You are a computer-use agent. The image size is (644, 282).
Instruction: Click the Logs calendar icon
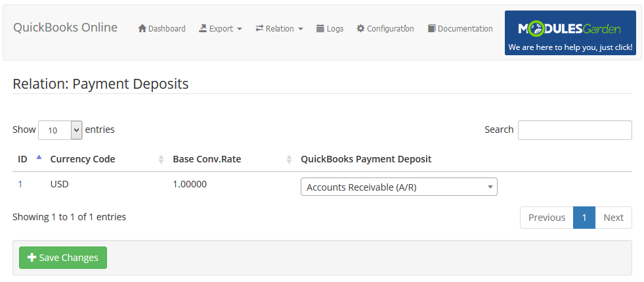click(320, 28)
